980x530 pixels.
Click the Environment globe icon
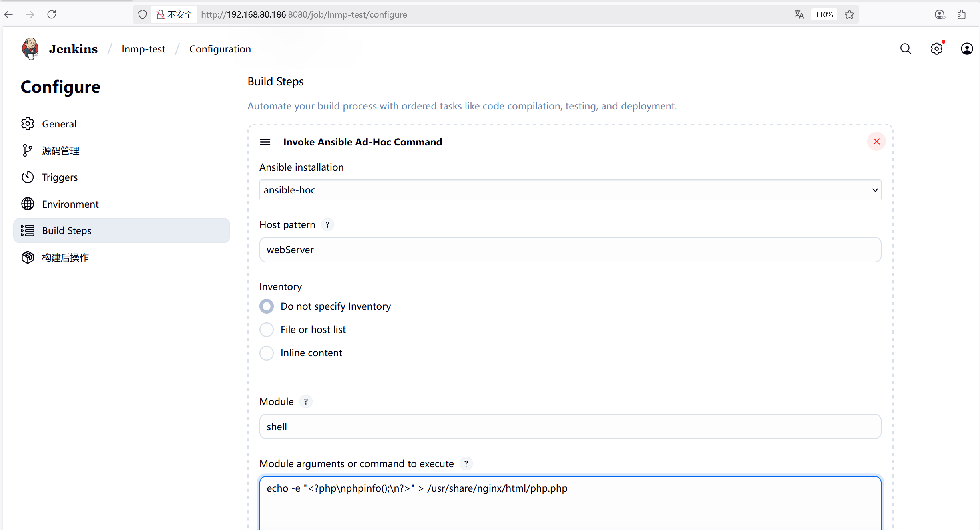pyautogui.click(x=28, y=204)
